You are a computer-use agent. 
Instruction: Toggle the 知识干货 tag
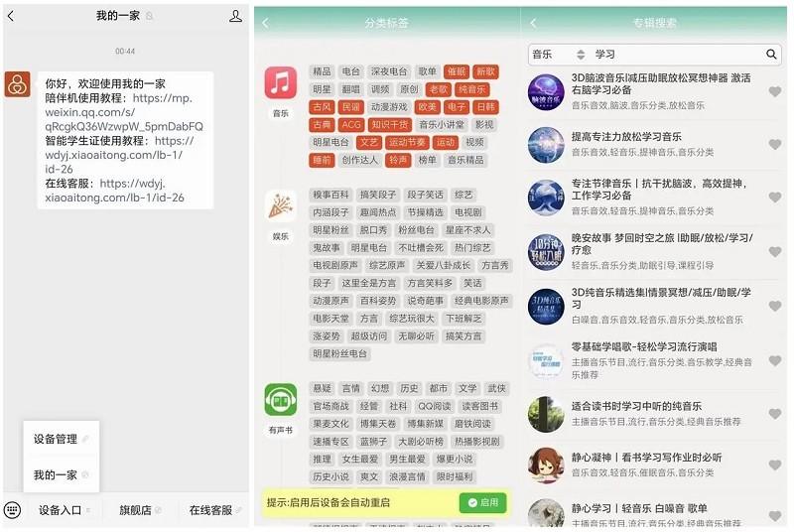[389, 125]
